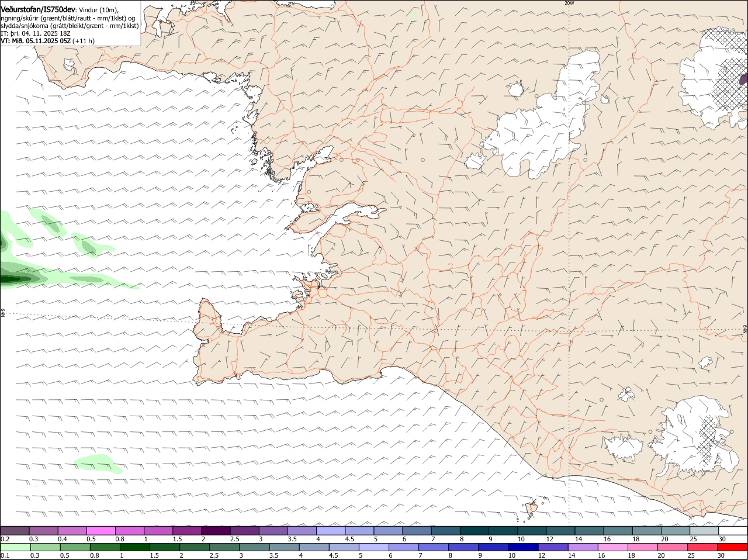Select the pink upper legend swatch starting at 0.5
Viewport: 748px width, 560px height.
(101, 531)
